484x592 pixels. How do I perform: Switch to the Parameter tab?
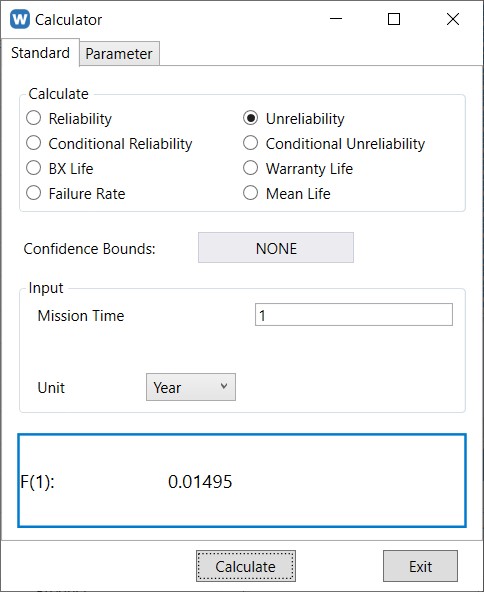(119, 54)
